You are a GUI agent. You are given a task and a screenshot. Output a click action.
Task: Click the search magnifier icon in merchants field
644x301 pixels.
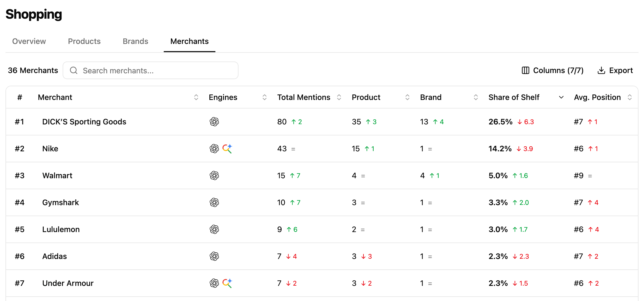(74, 71)
